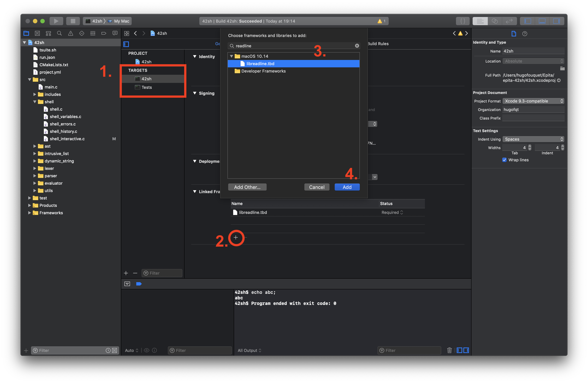Switch to assistant editor
The width and height of the screenshot is (588, 383).
(495, 21)
